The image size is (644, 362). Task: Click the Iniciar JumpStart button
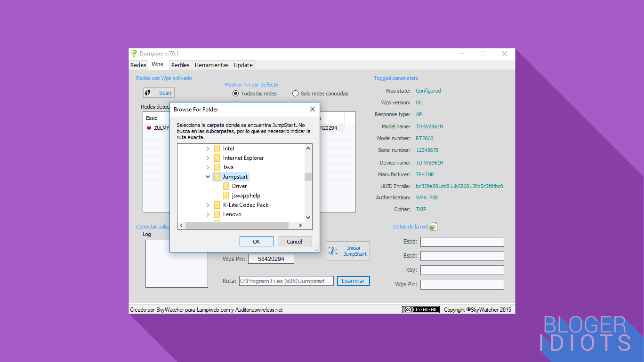point(348,251)
